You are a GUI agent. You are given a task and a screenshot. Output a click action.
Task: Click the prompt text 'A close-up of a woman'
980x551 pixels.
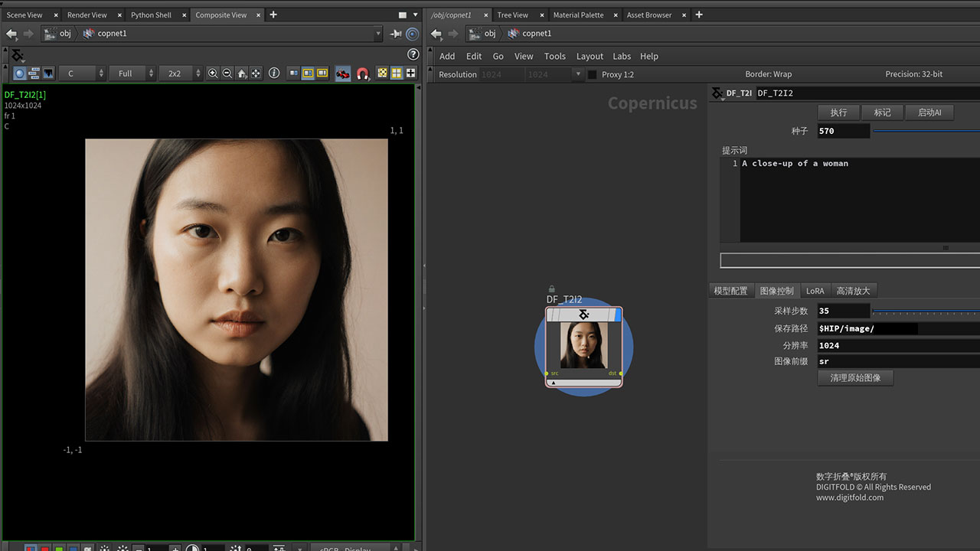click(x=795, y=164)
